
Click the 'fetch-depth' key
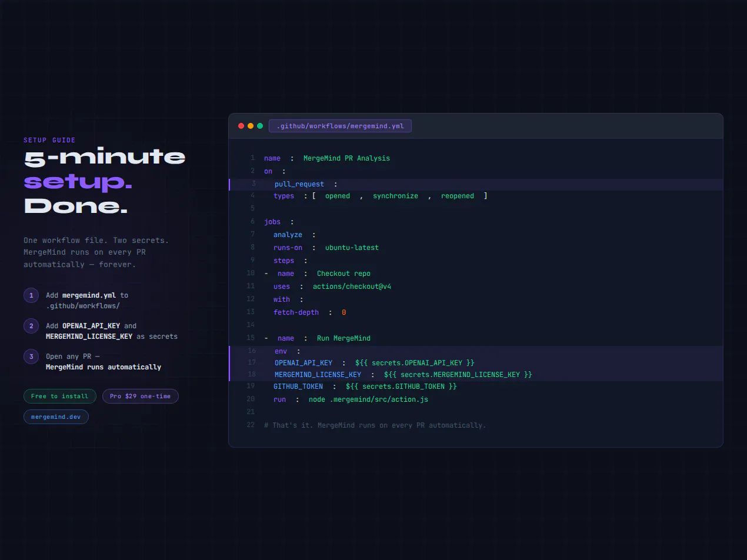(x=296, y=312)
